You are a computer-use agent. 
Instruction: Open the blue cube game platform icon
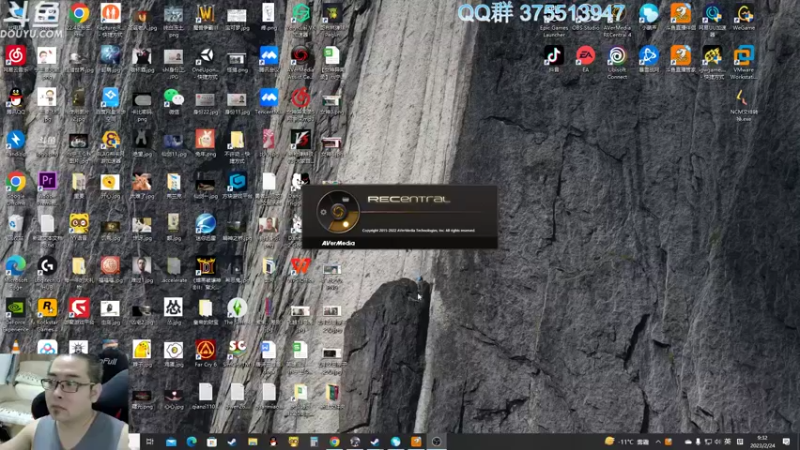click(237, 185)
